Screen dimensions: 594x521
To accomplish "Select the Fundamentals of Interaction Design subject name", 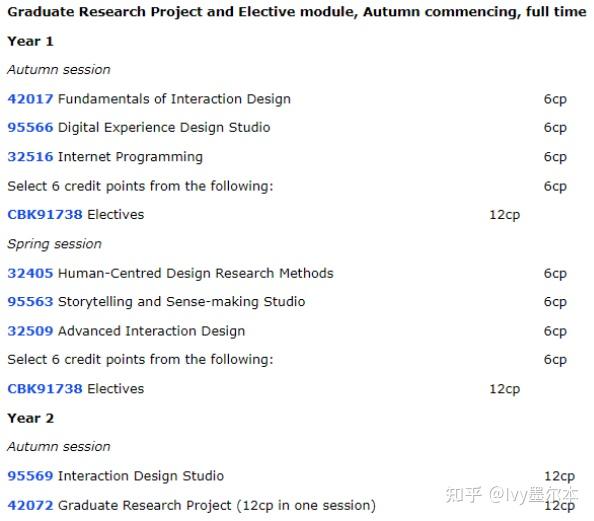I will [x=174, y=99].
